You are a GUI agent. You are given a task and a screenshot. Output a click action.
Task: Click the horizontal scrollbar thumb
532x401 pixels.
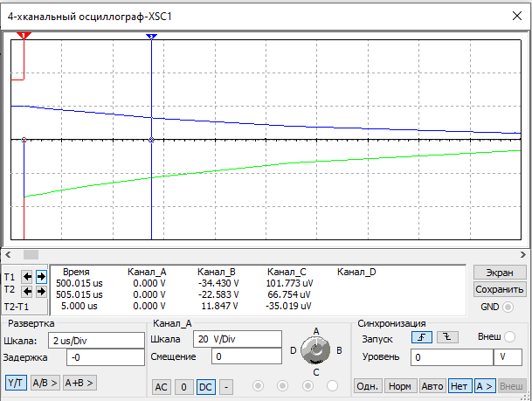pyautogui.click(x=31, y=254)
